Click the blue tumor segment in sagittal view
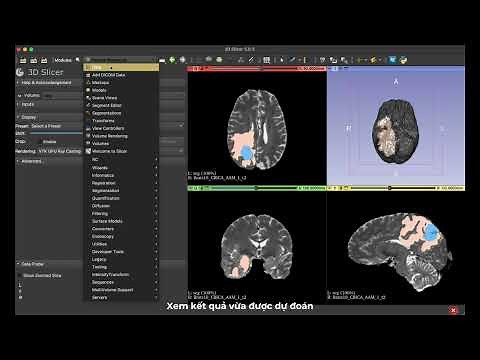The image size is (480, 360). (x=432, y=232)
